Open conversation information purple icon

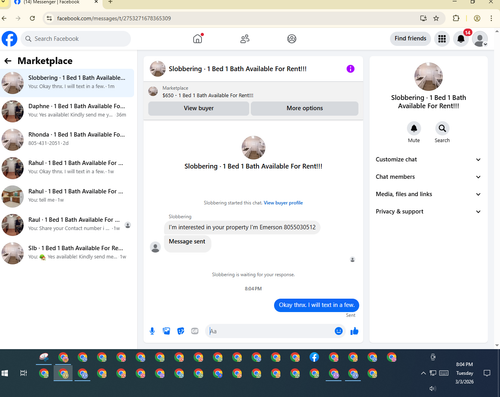click(x=350, y=69)
